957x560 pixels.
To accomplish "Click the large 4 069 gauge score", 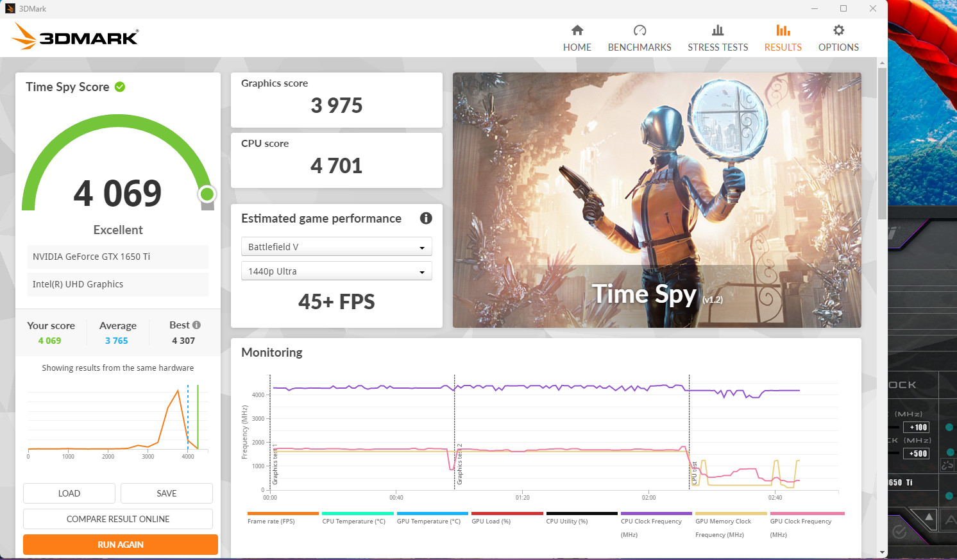I will click(117, 193).
